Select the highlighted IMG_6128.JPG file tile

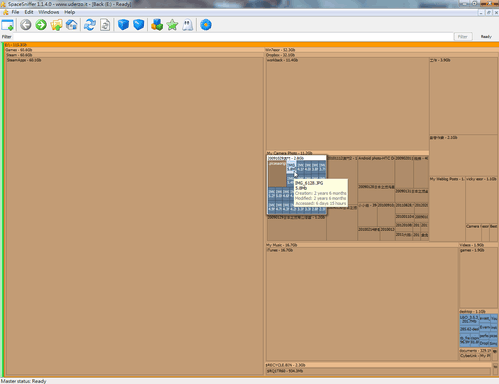291,166
